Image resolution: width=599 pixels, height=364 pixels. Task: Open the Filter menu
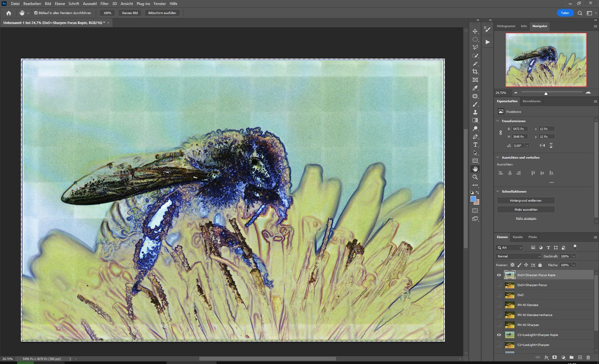pyautogui.click(x=104, y=4)
